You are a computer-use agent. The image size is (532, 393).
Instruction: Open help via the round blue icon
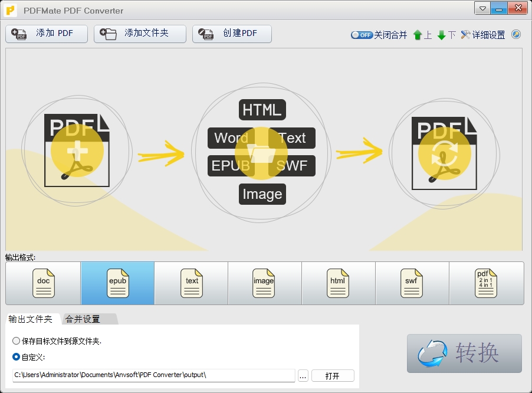tap(515, 35)
